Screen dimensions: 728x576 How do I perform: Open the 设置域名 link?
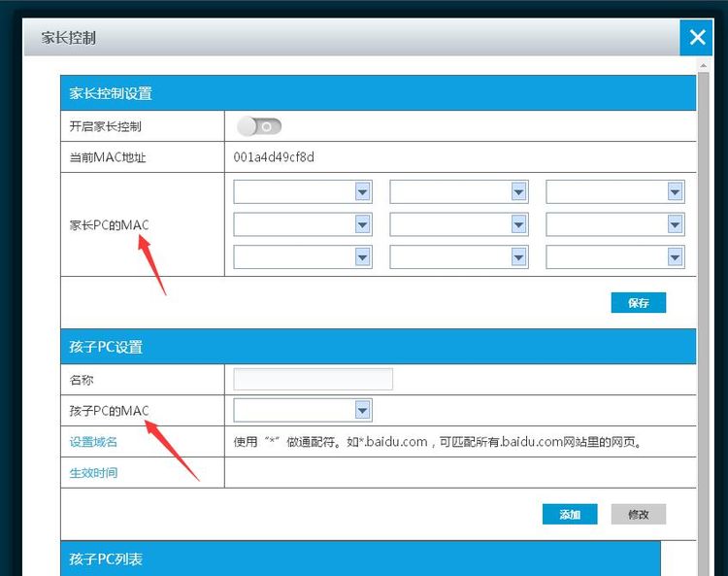coord(93,442)
